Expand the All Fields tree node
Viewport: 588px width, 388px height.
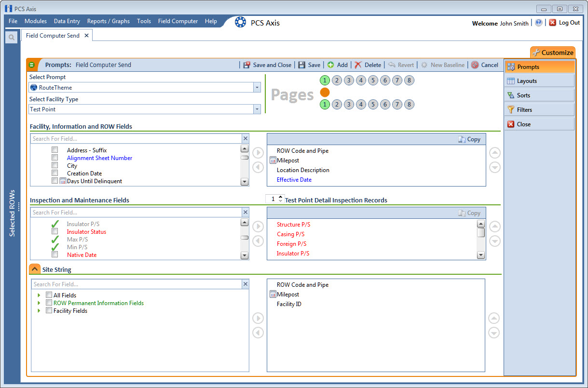click(39, 295)
